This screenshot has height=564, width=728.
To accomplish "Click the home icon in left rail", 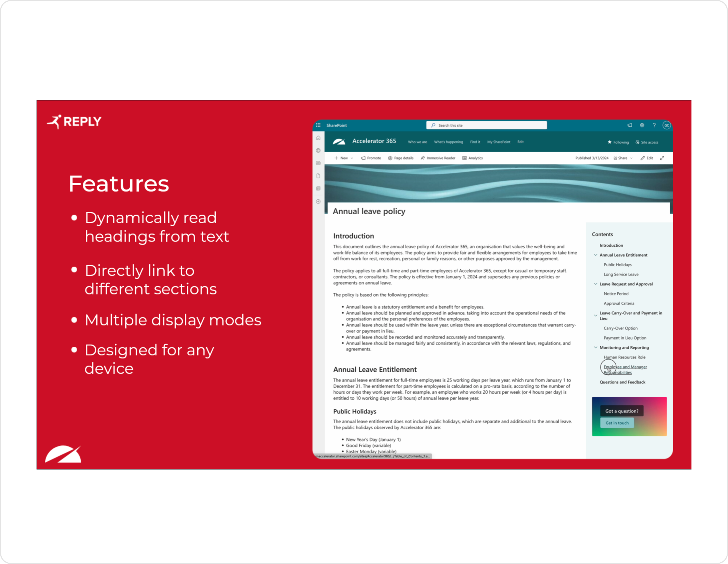I will [x=318, y=138].
